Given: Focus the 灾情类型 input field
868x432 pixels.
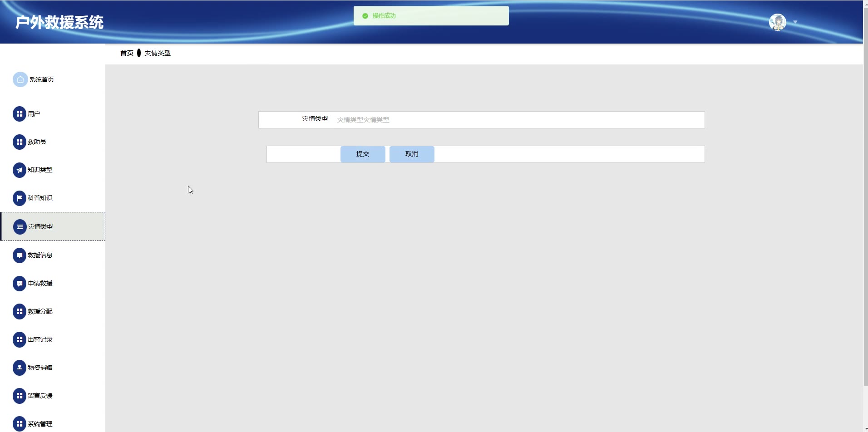Looking at the screenshot, I should 518,120.
